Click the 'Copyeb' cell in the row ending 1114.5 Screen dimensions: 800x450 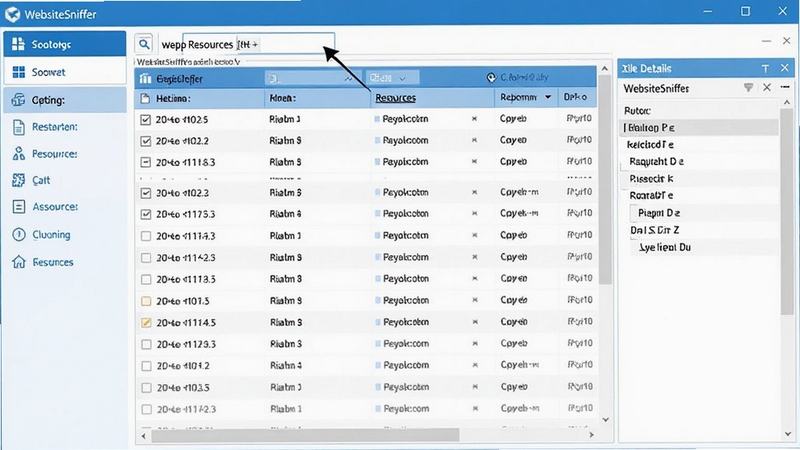[x=513, y=322]
